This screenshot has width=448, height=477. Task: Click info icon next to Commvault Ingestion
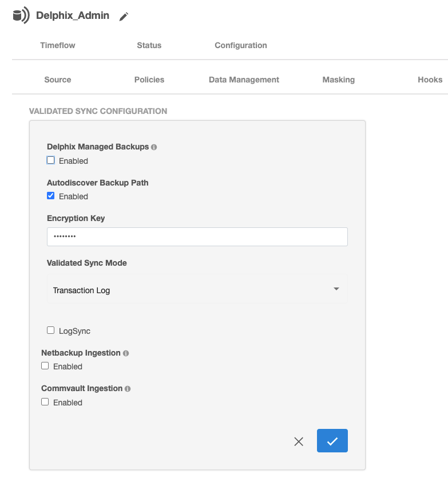pos(128,389)
